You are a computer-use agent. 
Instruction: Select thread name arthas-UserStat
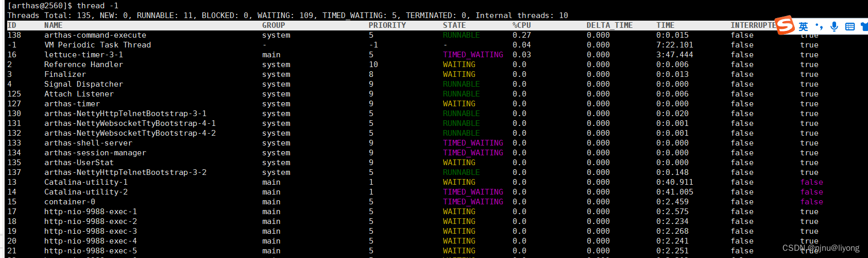pos(79,163)
